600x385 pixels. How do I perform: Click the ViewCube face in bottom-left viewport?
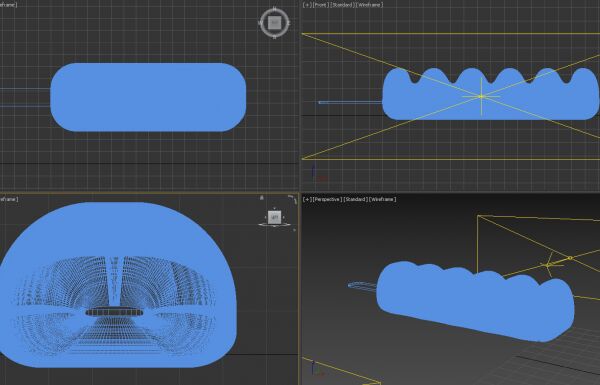pyautogui.click(x=274, y=217)
